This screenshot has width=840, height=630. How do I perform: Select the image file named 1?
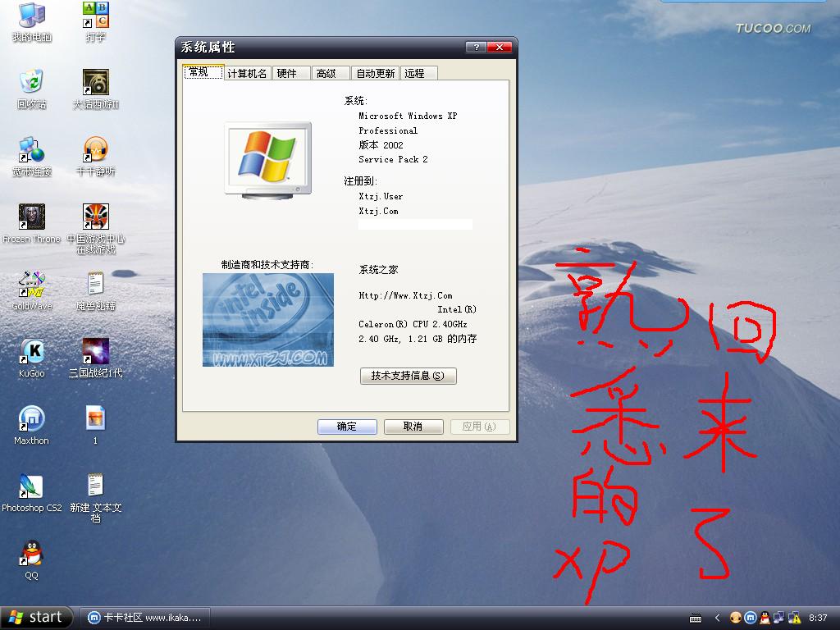point(95,426)
